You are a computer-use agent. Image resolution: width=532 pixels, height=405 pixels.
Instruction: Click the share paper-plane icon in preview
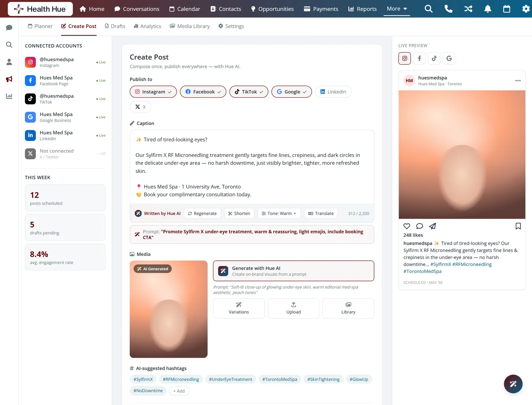tap(432, 226)
